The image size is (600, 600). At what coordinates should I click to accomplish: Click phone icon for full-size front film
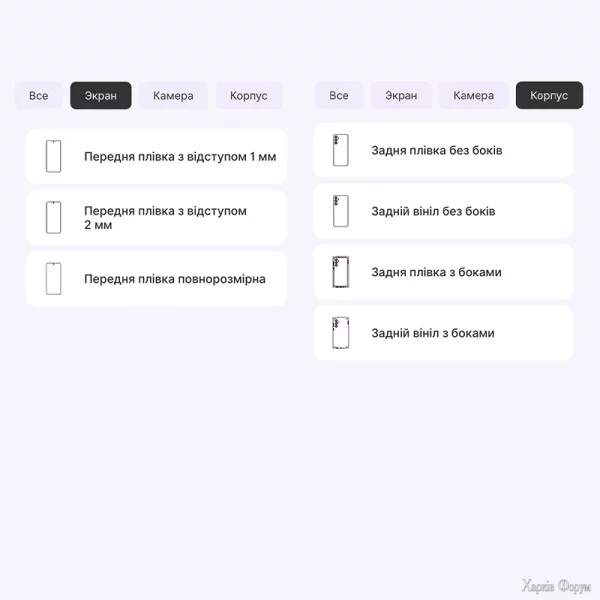click(x=53, y=279)
